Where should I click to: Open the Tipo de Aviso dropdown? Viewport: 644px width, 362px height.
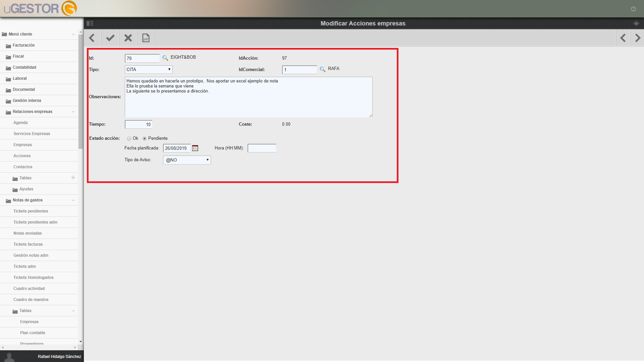coord(187,160)
